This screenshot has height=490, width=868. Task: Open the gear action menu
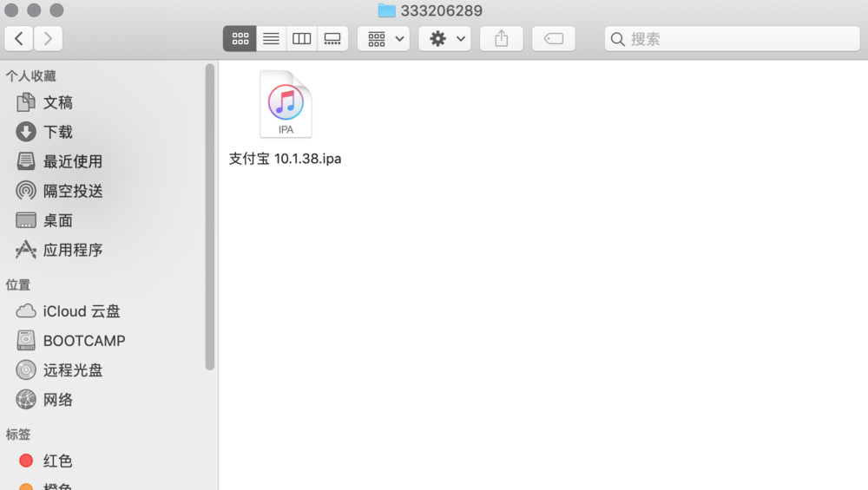(445, 39)
